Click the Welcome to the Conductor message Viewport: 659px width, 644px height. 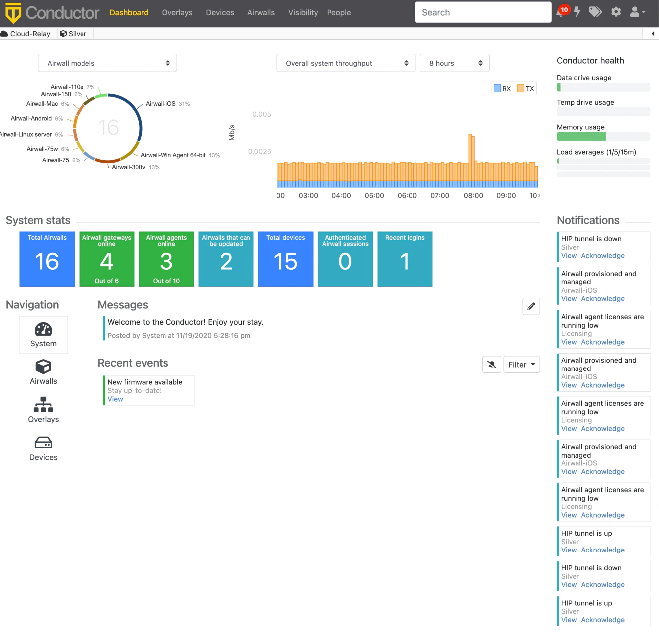pos(185,322)
